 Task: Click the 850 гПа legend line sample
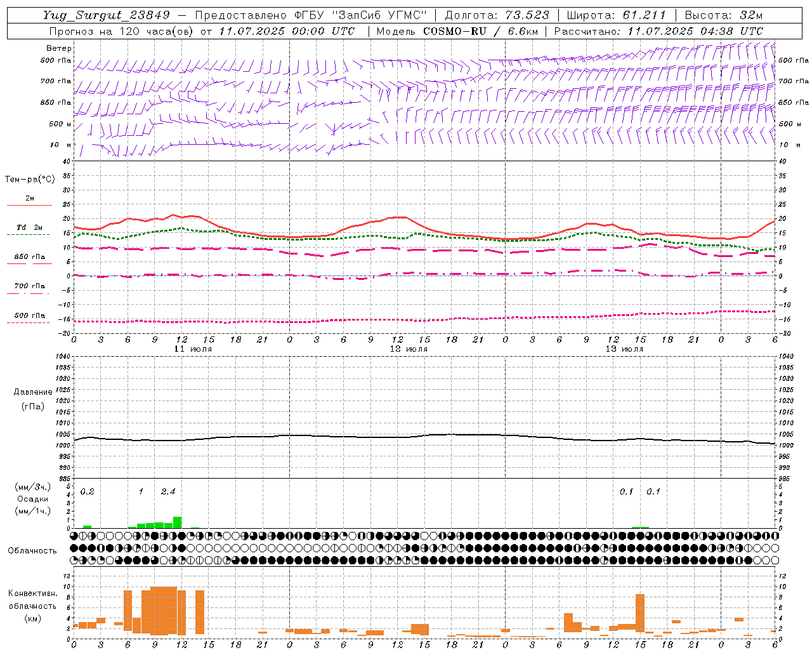pos(29,263)
